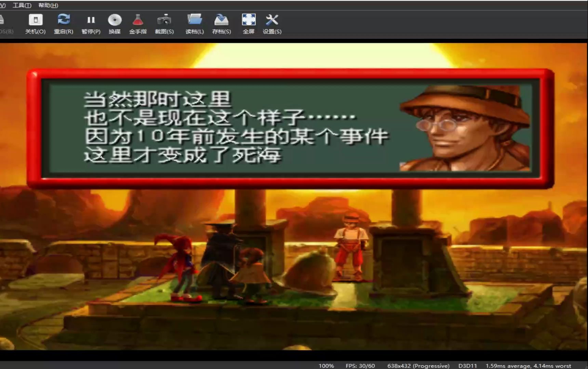Open the 设置(S) settings wrench icon
Screen dimensions: 588x369
[272, 20]
